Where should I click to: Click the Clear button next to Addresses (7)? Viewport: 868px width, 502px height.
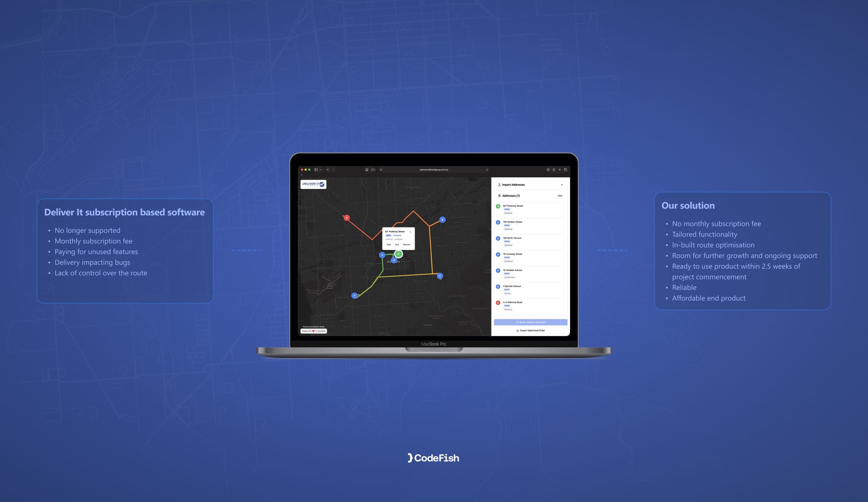tap(560, 196)
